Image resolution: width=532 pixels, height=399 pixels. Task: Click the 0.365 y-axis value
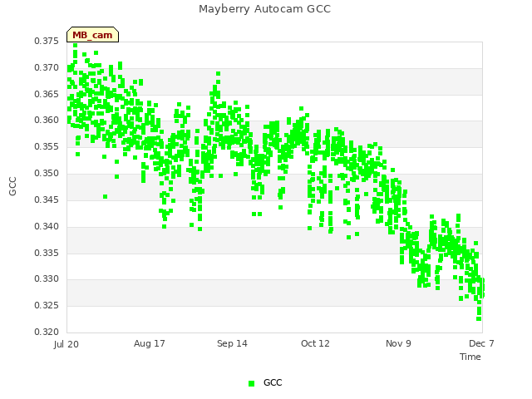[x=47, y=94]
